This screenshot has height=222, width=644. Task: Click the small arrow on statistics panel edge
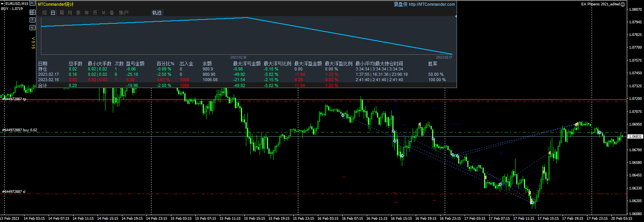[455, 16]
